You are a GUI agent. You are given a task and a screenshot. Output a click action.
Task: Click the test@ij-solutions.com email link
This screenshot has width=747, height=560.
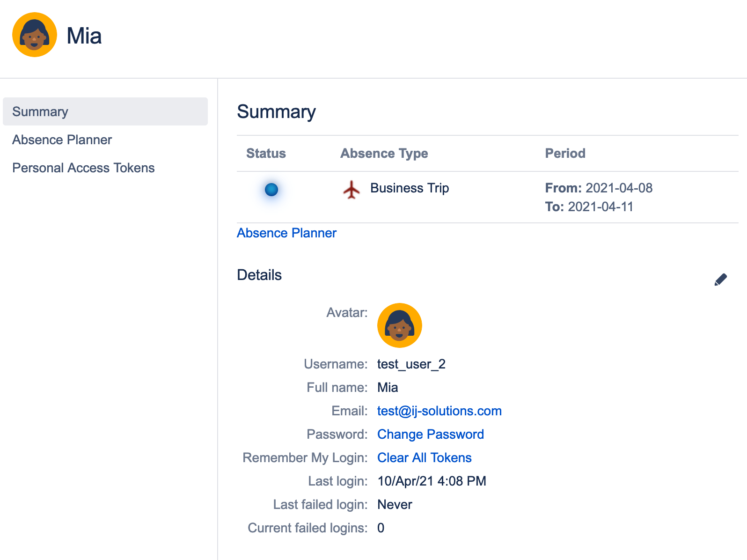click(x=439, y=411)
